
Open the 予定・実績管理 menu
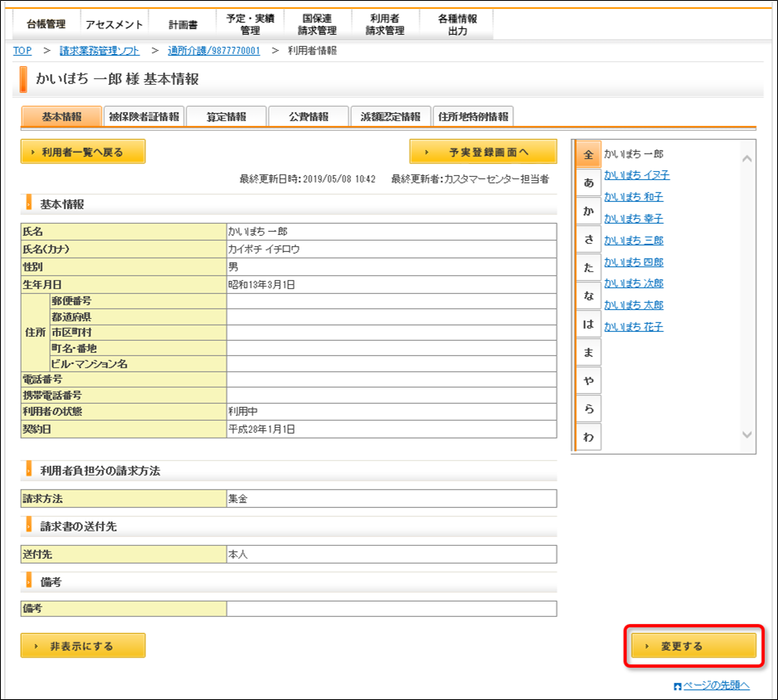[x=250, y=24]
